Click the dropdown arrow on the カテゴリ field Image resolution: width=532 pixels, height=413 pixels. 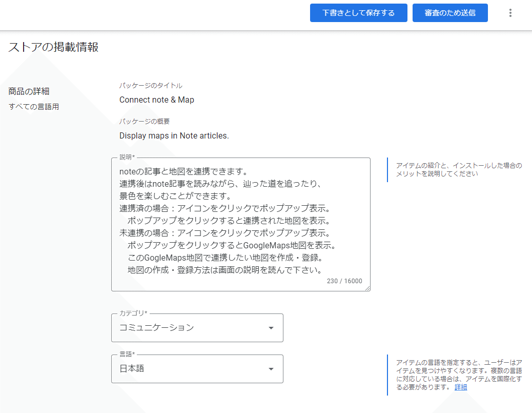272,328
